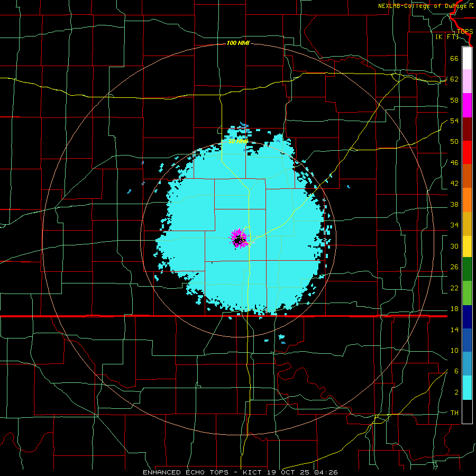Click the legend value 62
Image resolution: width=476 pixels, height=476 pixels.
click(x=454, y=79)
